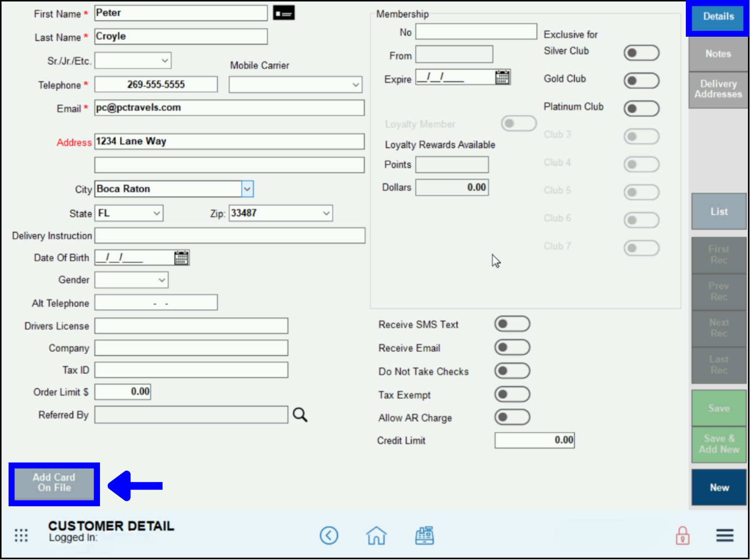The width and height of the screenshot is (750, 560).
Task: Open the Delivery Addresses tab
Action: click(718, 89)
